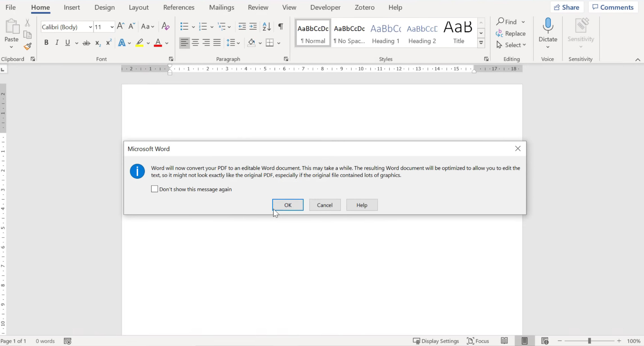
Task: Open the Clipboard pane launcher
Action: [33, 59]
